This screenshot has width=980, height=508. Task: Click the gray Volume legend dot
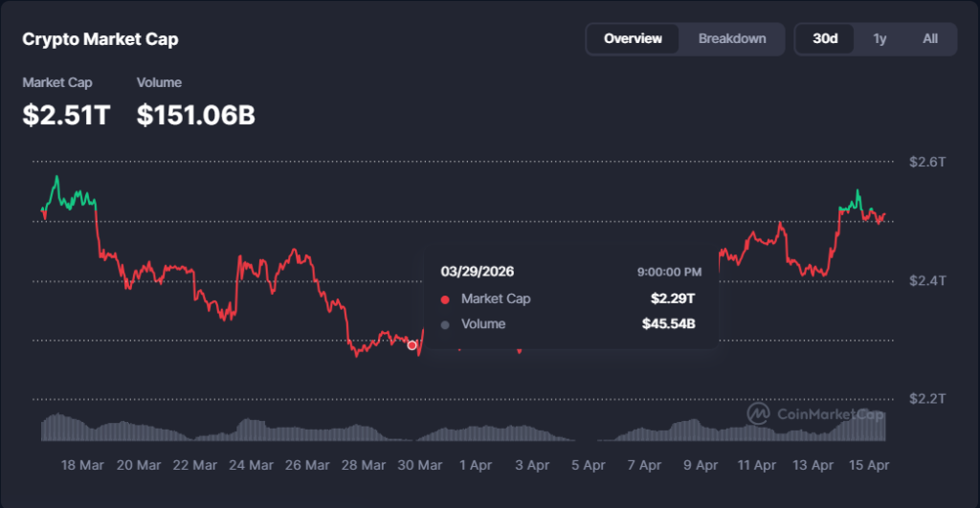(x=445, y=325)
